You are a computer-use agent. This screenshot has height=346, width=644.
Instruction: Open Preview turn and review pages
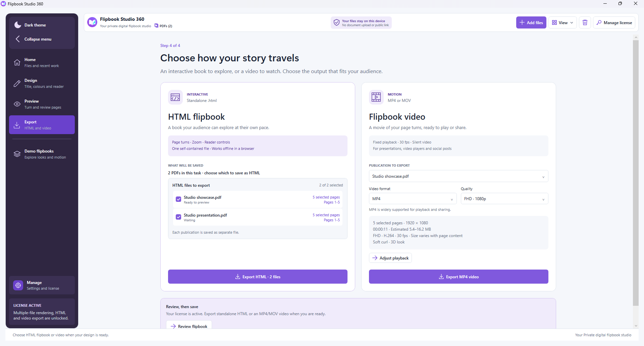point(42,104)
